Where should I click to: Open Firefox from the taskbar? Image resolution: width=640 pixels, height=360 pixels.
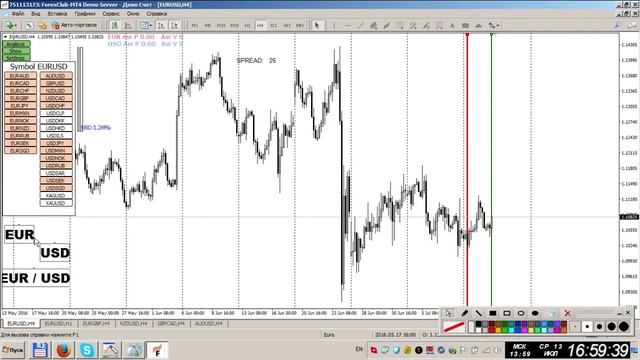point(63,350)
